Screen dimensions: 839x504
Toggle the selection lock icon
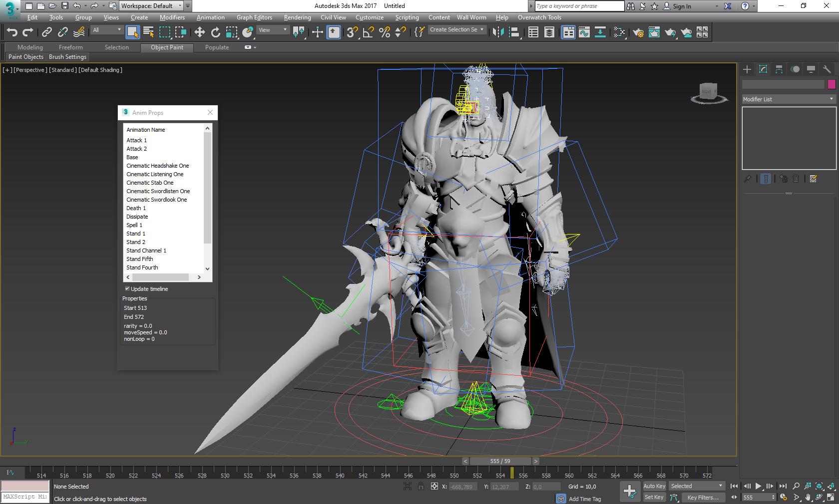click(421, 486)
